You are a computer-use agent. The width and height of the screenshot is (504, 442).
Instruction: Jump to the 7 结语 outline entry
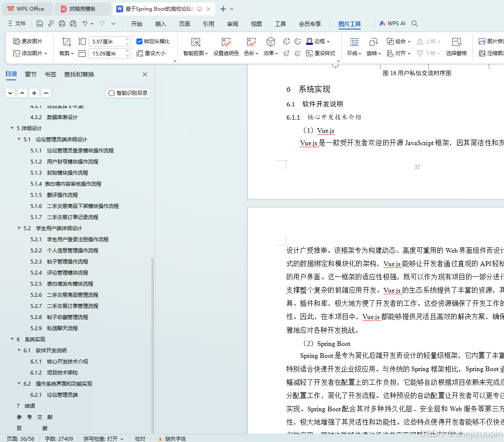click(x=26, y=406)
